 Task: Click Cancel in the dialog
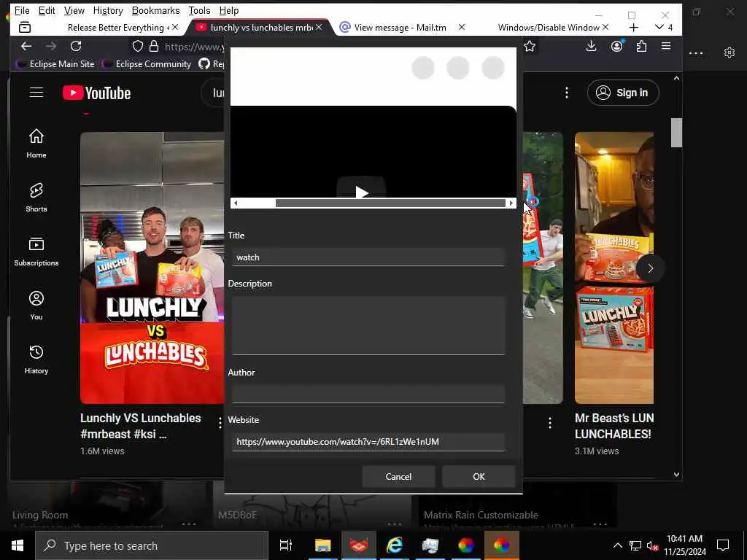point(398,477)
